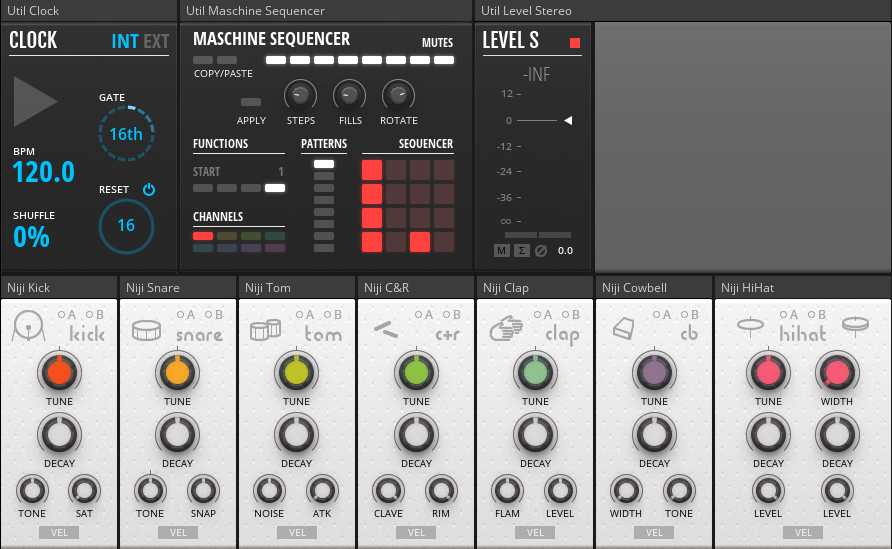892x549 pixels.
Task: Click the orange snare Tune knob
Action: click(177, 373)
